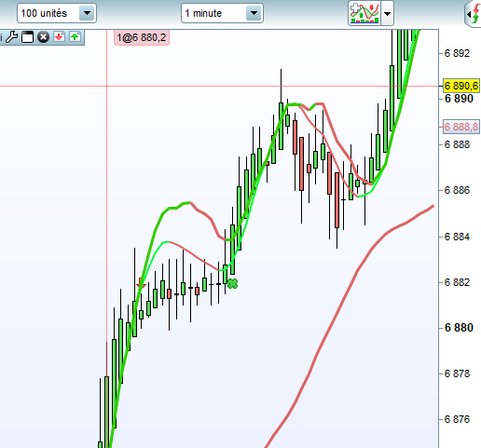
Task: Click the red move-down arrow icon
Action: point(59,37)
